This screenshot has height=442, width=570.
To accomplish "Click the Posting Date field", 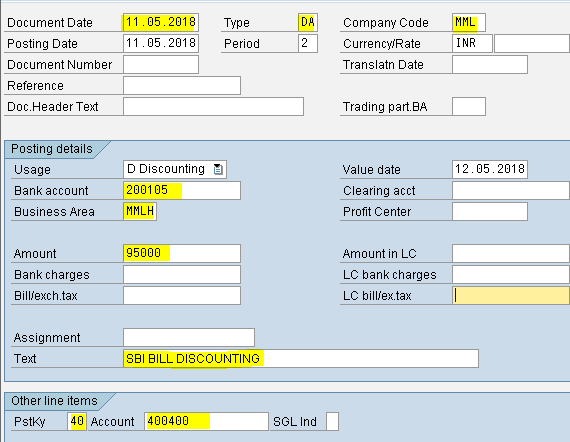I will point(161,43).
